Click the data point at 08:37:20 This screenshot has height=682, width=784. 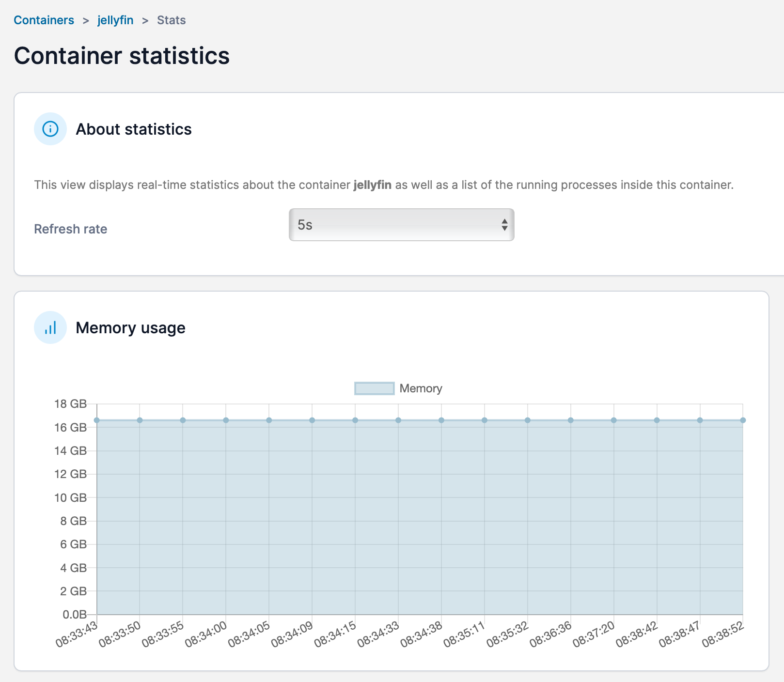[x=613, y=420]
